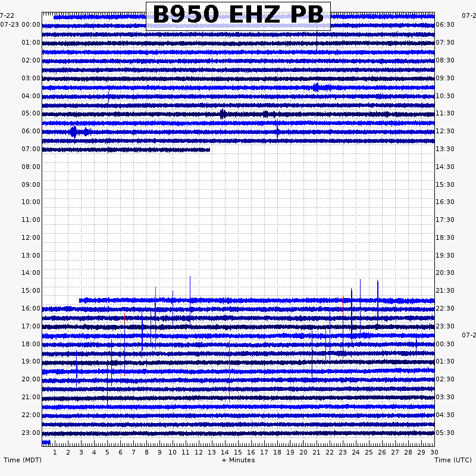This screenshot has width=476, height=476.
Task: Click minute "5" on the bottom axis
Action: pos(107,453)
